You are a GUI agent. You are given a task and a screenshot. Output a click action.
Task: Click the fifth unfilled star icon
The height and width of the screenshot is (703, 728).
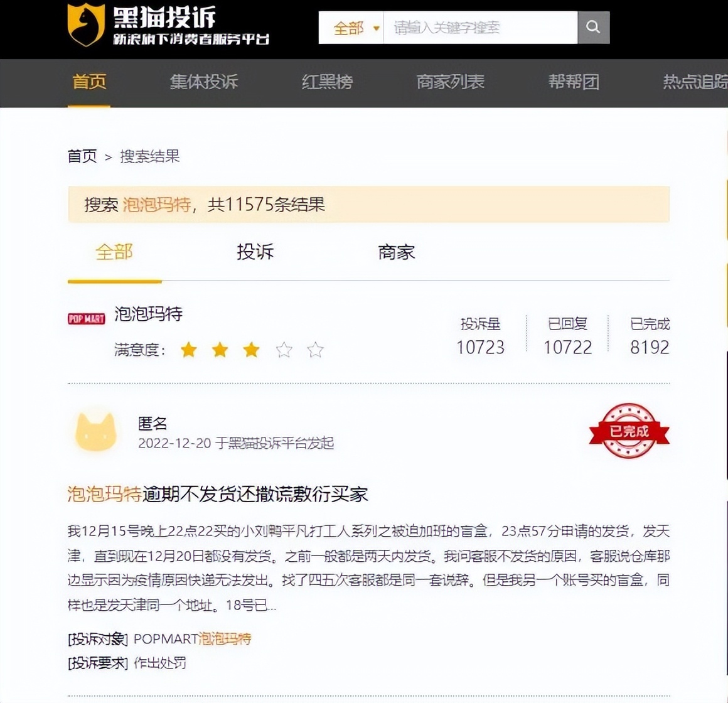(316, 350)
